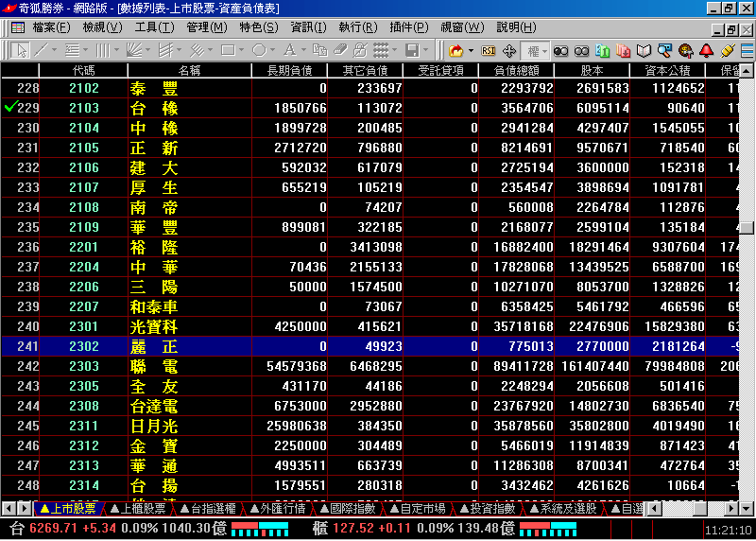Click the open book icon
756x541 pixels.
pos(644,51)
